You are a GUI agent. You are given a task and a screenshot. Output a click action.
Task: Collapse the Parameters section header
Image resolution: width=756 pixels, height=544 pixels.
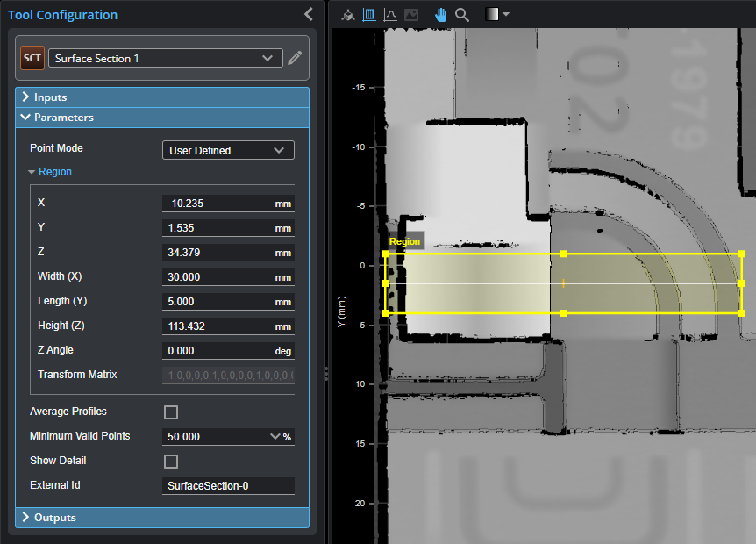pos(63,118)
